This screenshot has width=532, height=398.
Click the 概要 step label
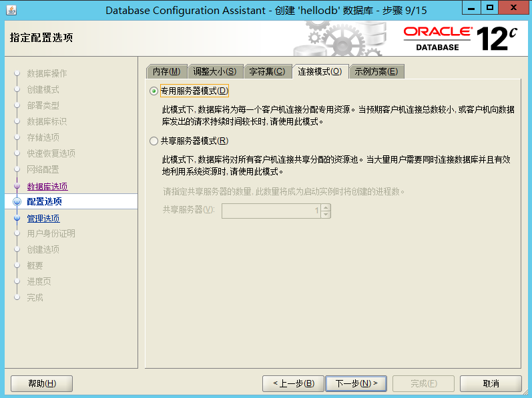pos(35,265)
